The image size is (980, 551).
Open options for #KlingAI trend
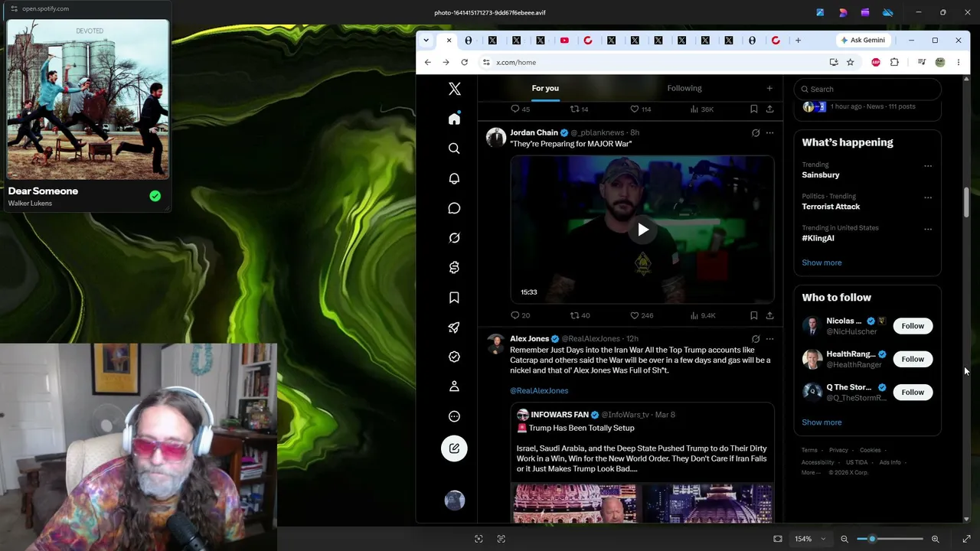928,229
